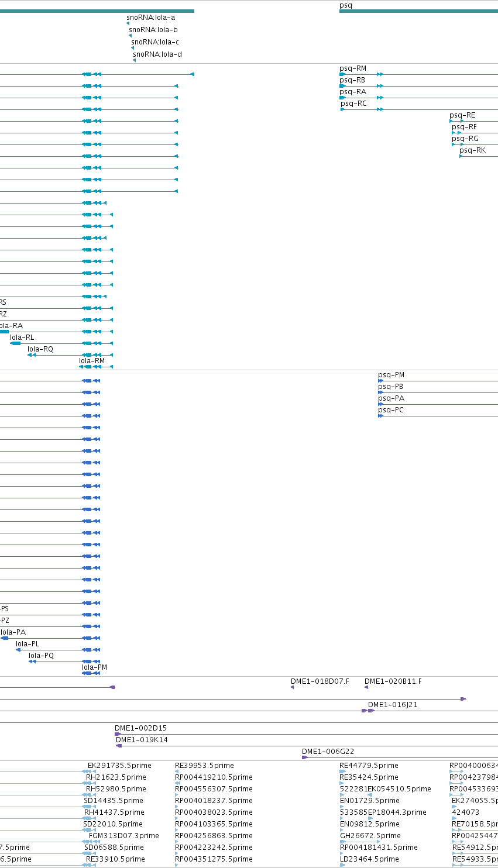This screenshot has height=868, width=498.
Task: Choose the lola-PM protein feature
Action: [x=94, y=667]
